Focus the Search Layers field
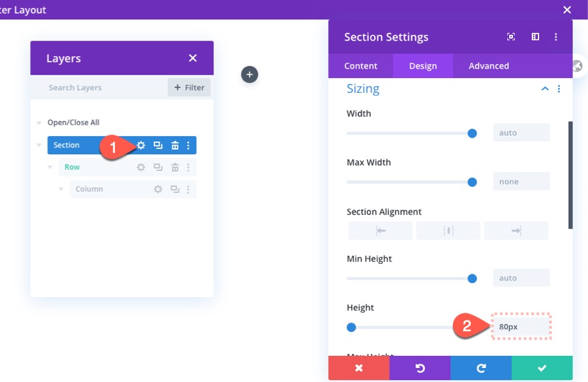 pyautogui.click(x=100, y=87)
